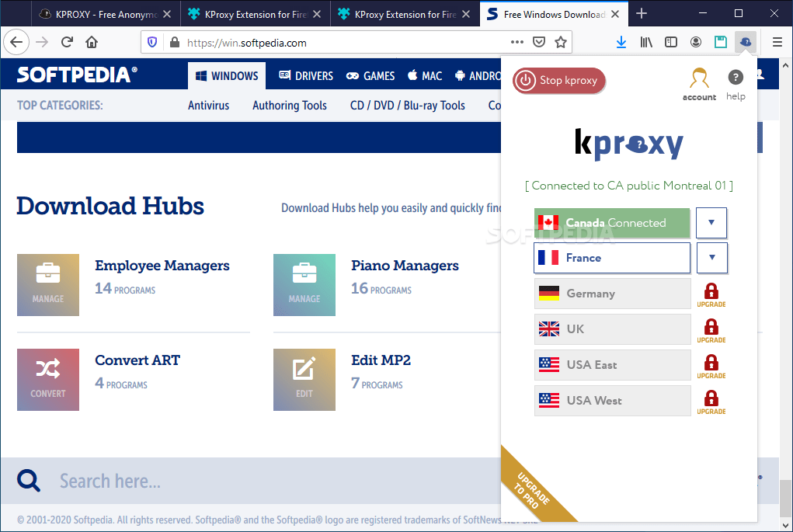Viewport: 793px width, 532px height.
Task: Click the Stop kproxy button
Action: (x=559, y=81)
